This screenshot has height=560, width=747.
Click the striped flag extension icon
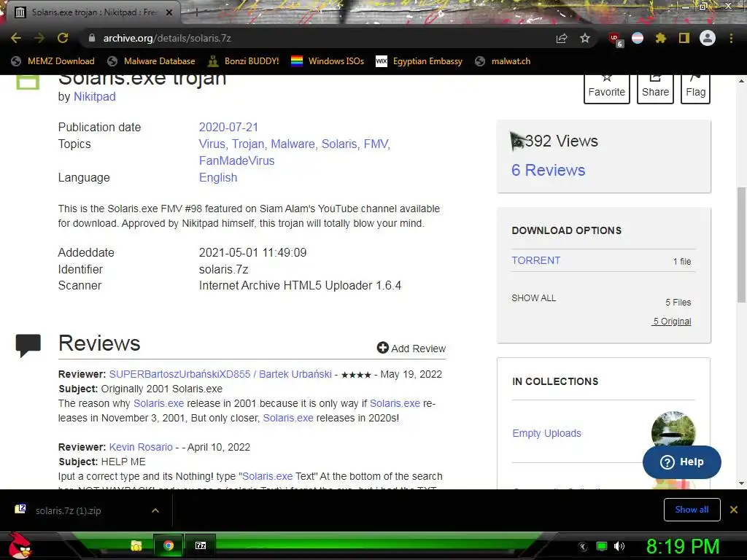[x=638, y=38]
